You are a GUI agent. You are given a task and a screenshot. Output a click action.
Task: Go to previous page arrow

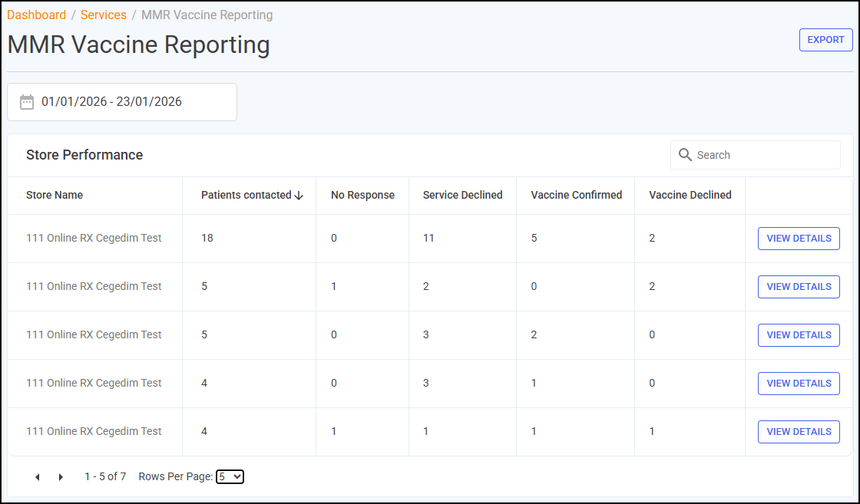click(38, 477)
